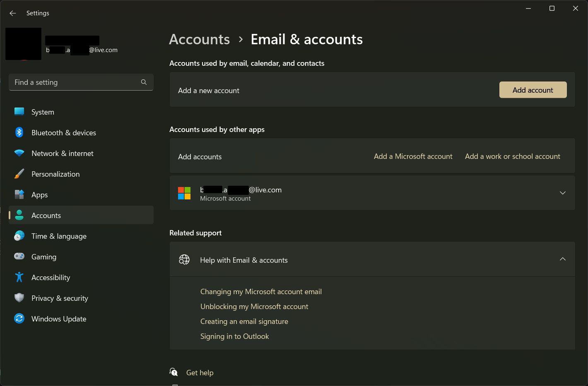This screenshot has height=386, width=588.
Task: Click the Find a setting search box
Action: (x=81, y=82)
